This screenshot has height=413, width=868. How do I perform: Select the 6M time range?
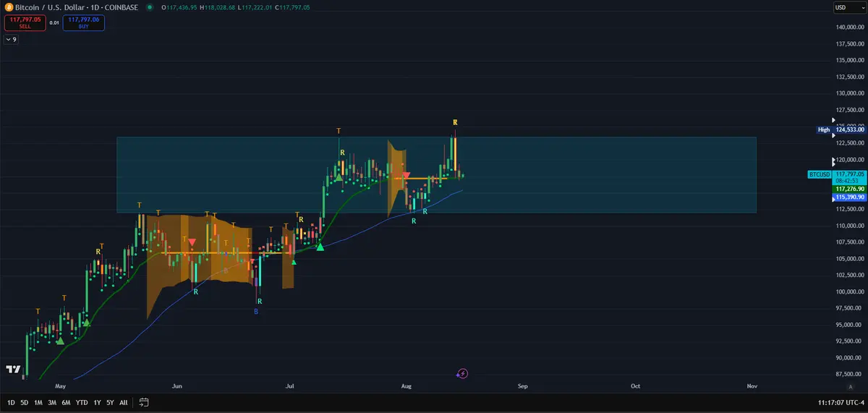[66, 402]
